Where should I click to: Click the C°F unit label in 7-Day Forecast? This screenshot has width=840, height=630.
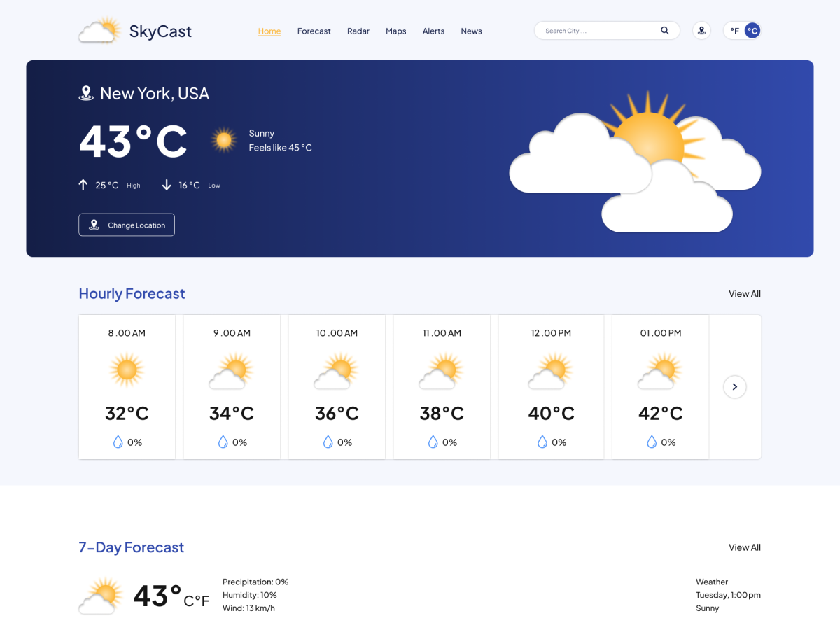point(197,601)
